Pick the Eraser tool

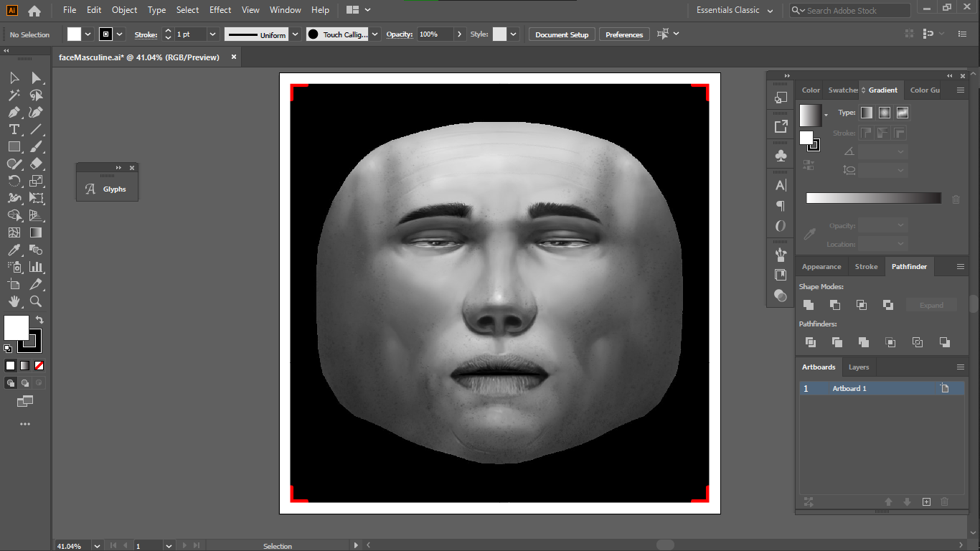coord(36,164)
